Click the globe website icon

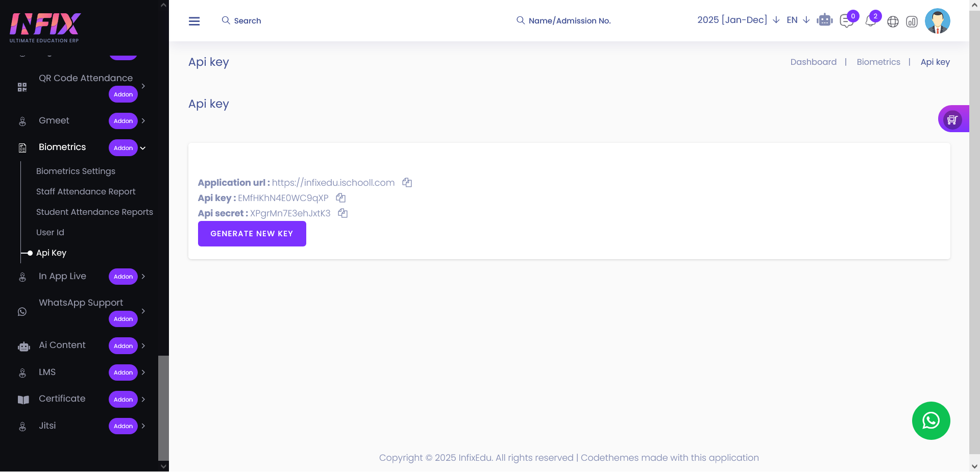893,21
